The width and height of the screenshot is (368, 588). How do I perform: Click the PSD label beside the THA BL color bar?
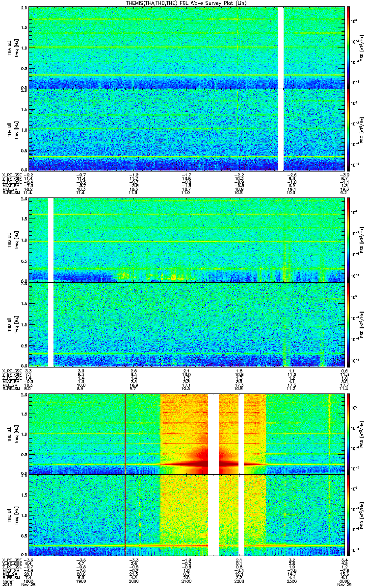tap(363, 48)
